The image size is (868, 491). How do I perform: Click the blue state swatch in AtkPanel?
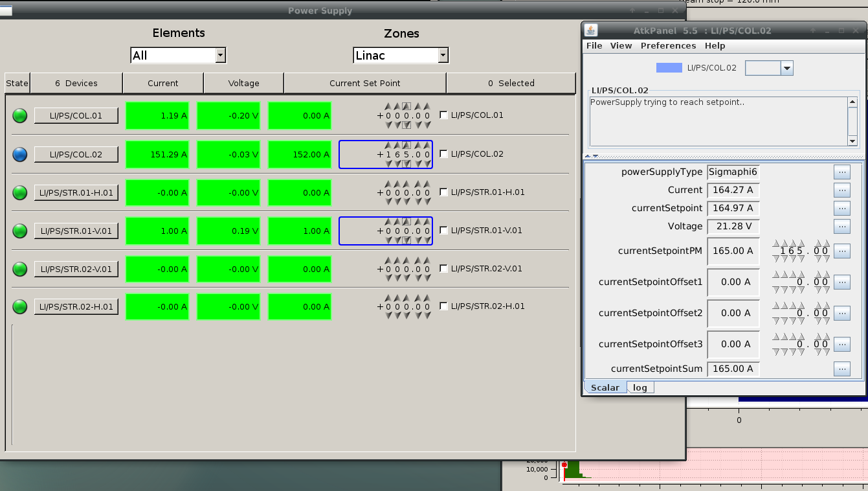click(x=669, y=68)
